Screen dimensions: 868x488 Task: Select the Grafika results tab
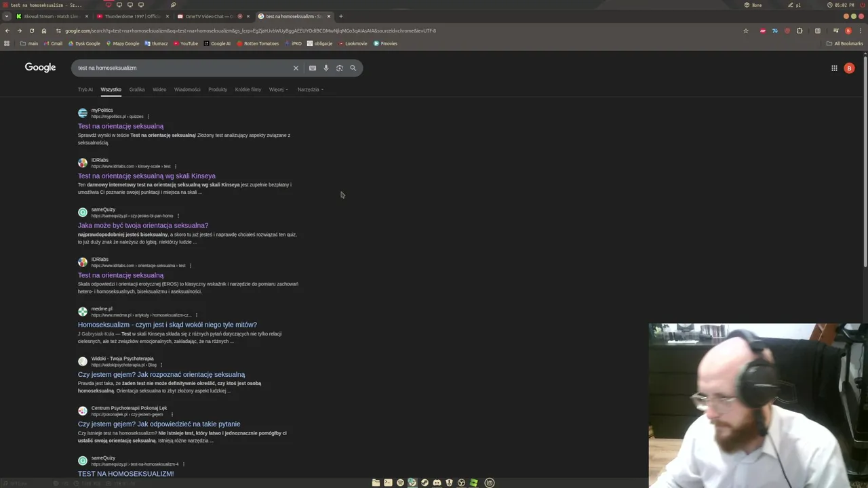137,89
